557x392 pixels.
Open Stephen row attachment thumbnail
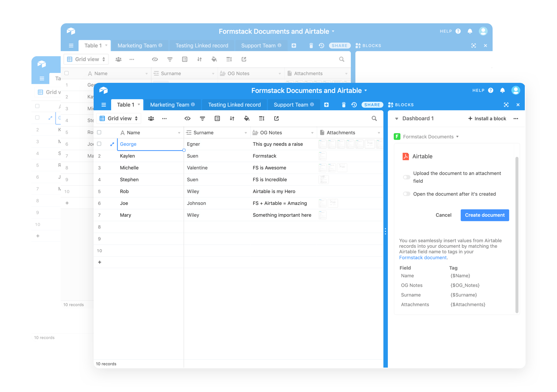coord(323,180)
